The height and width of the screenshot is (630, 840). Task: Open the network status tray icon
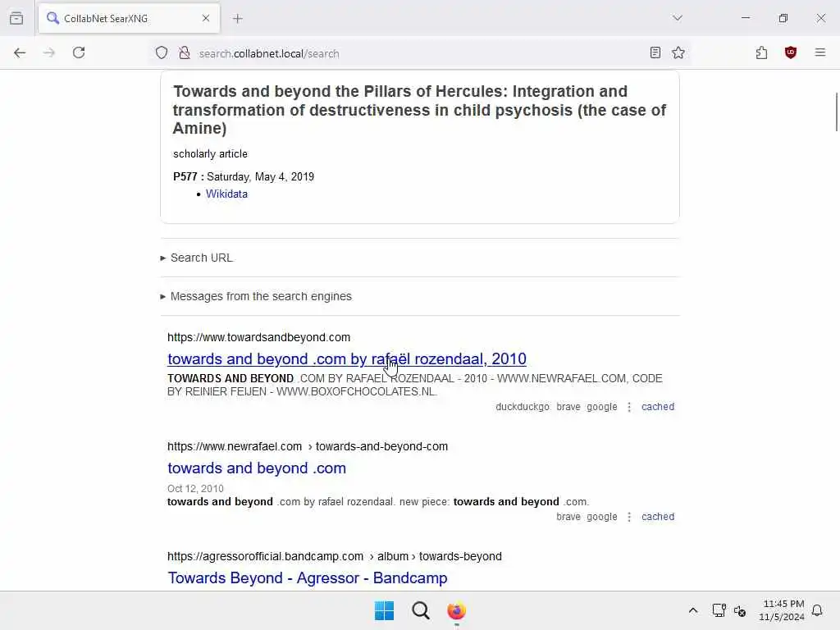click(x=719, y=610)
